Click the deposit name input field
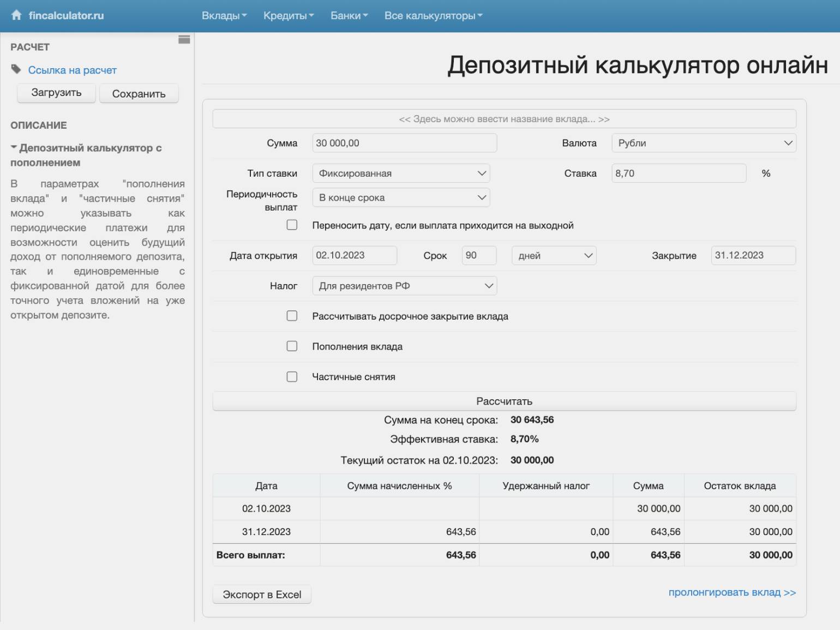840x630 pixels. tap(504, 119)
